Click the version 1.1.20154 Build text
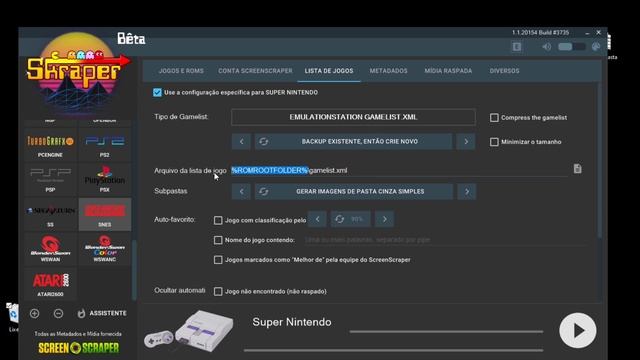Screen dimensions: 640x360 [540, 32]
